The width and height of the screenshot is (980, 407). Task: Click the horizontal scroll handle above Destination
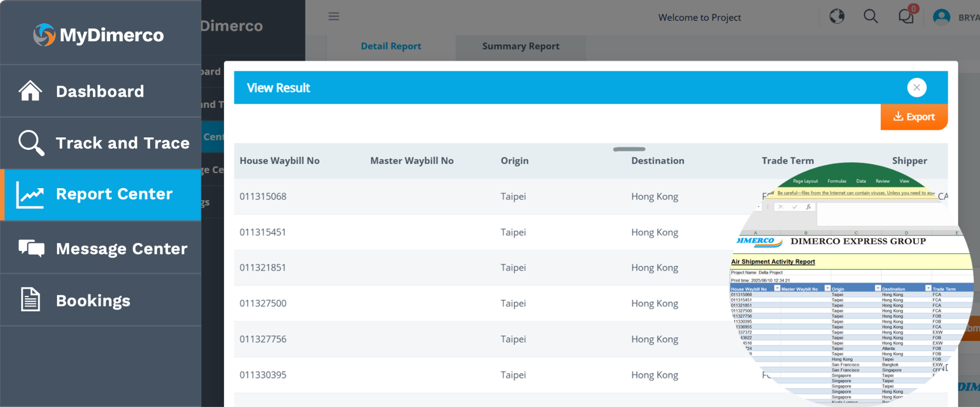[629, 149]
